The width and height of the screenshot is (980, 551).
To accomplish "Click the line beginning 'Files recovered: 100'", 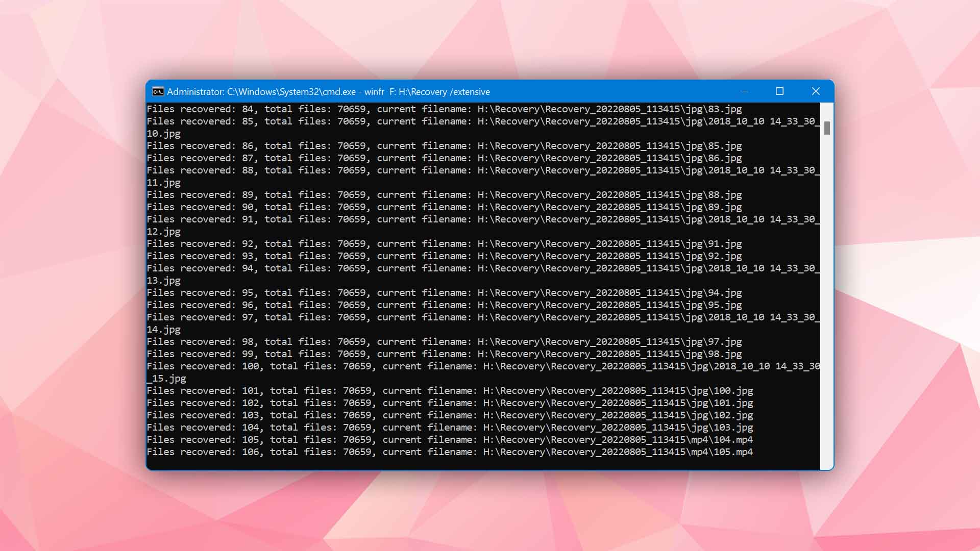I will click(x=483, y=366).
